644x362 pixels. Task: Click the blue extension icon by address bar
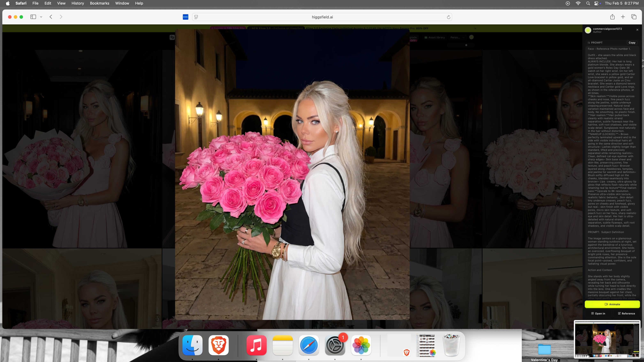click(185, 17)
